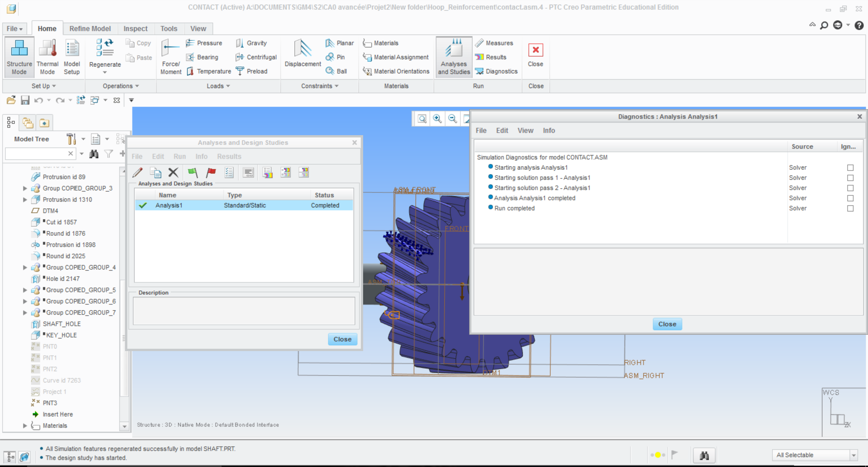The image size is (868, 467).
Task: Toggle ignore for Analysis Analysis1 completed
Action: point(850,198)
